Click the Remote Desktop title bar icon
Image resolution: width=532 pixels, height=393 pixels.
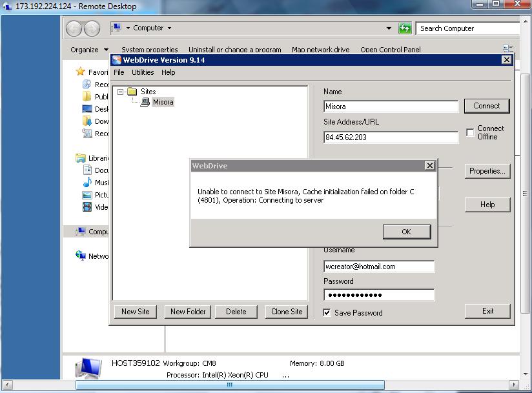click(x=7, y=6)
